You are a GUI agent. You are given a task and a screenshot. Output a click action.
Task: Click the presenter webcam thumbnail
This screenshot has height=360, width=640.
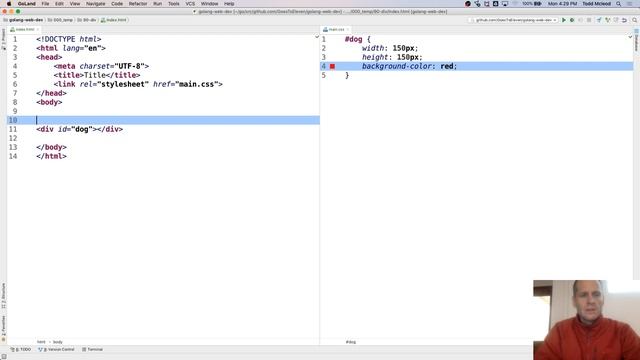pos(586,320)
